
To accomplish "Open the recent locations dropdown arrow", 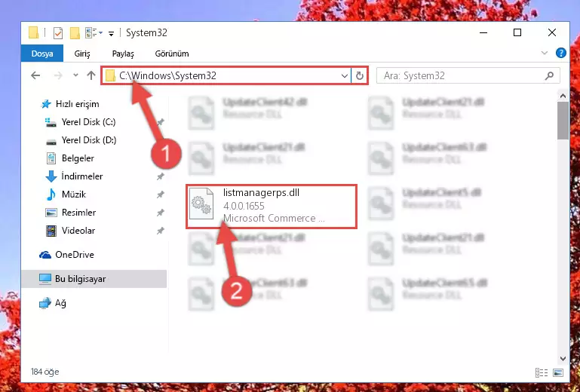I will tap(75, 75).
